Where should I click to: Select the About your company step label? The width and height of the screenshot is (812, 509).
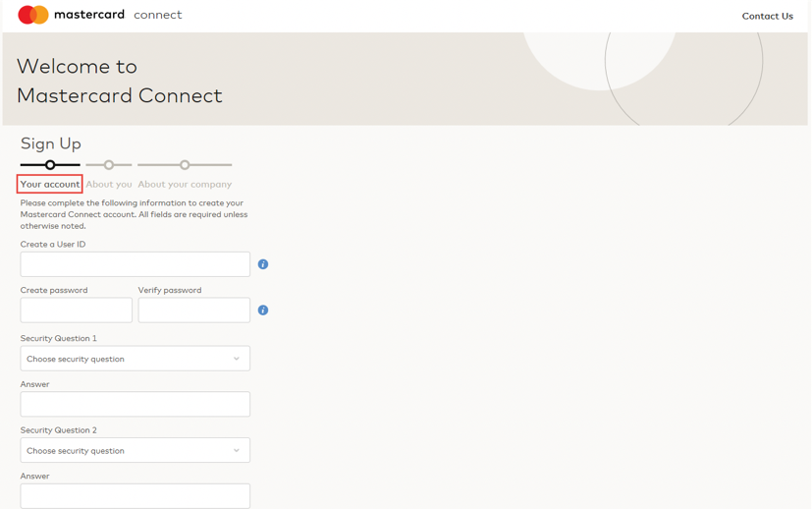click(x=185, y=184)
